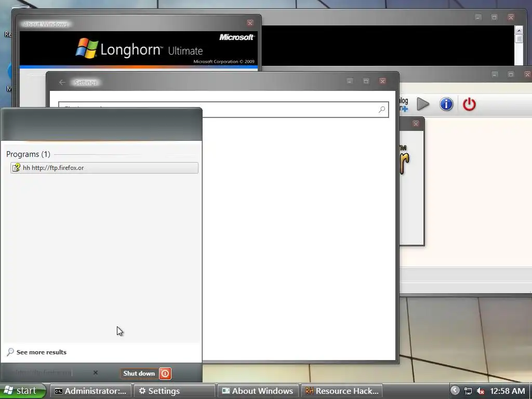This screenshot has width=532, height=399.
Task: Click the Programs (1) header
Action: (x=28, y=154)
